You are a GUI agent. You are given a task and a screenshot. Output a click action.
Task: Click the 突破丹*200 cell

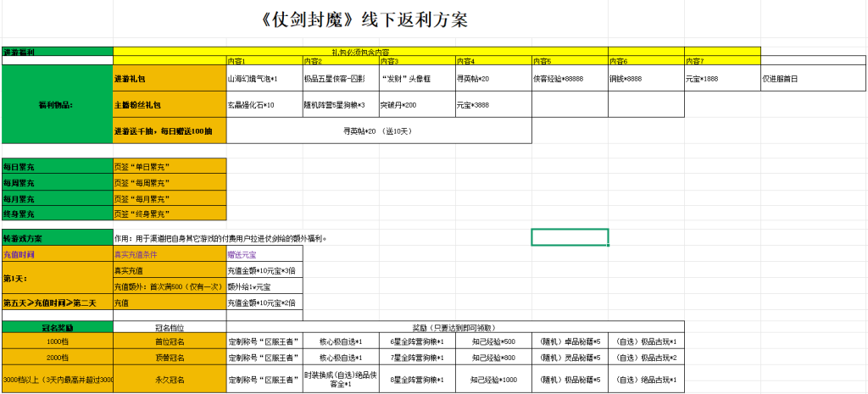point(417,104)
